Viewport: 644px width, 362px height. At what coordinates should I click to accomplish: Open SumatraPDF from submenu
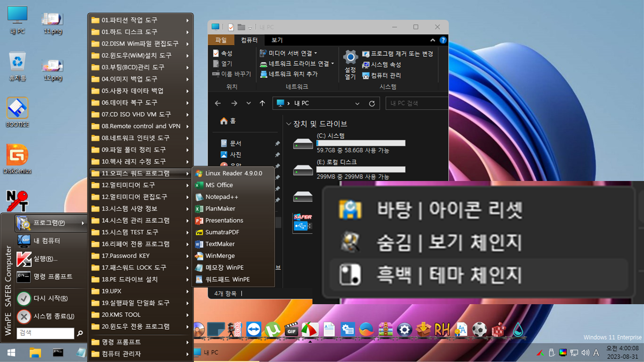tap(233, 232)
